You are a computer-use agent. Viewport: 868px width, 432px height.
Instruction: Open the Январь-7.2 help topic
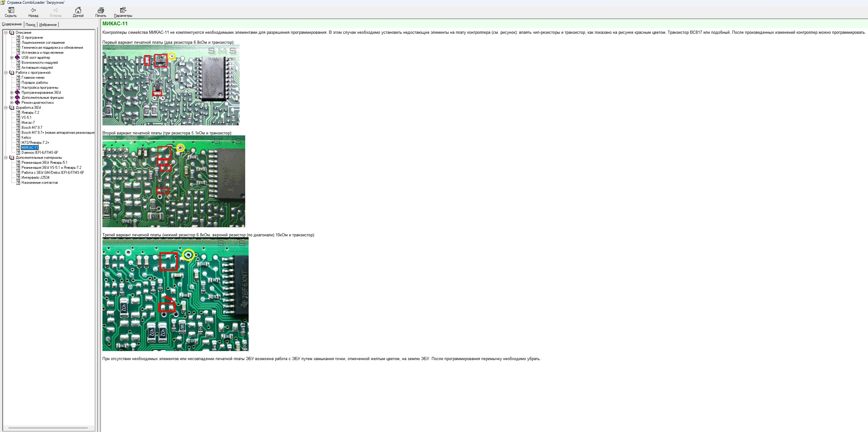30,113
